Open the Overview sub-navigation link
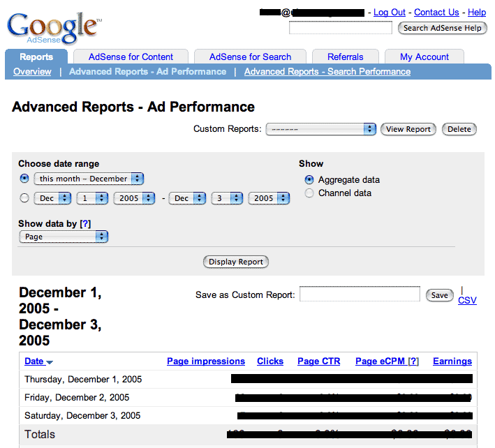The image size is (495, 448). coord(32,72)
